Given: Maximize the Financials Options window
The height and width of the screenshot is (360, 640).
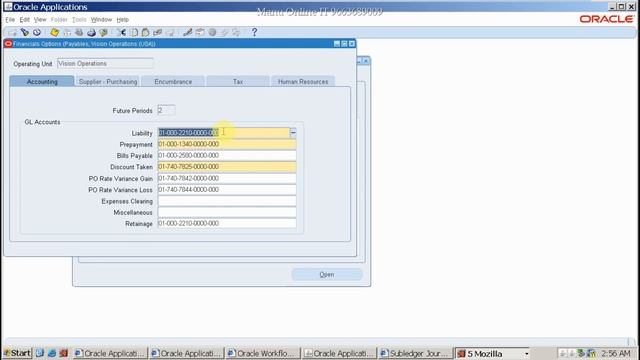Looking at the screenshot, I should coord(344,44).
